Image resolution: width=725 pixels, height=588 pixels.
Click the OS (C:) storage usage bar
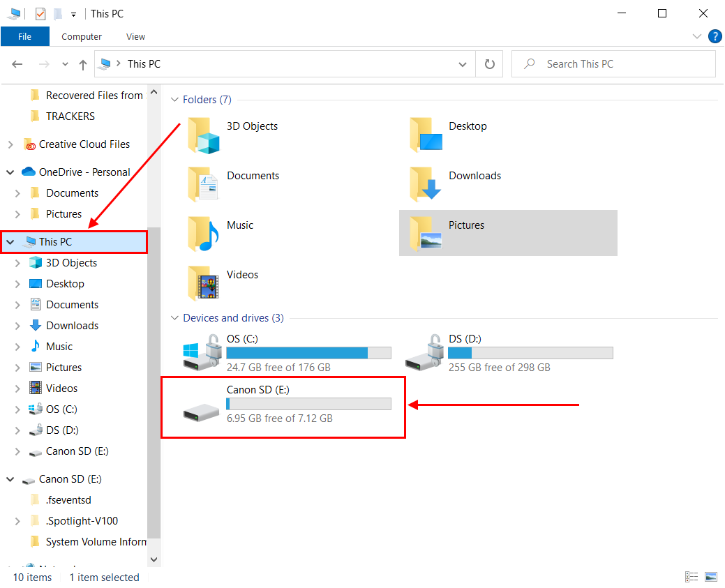tap(307, 352)
